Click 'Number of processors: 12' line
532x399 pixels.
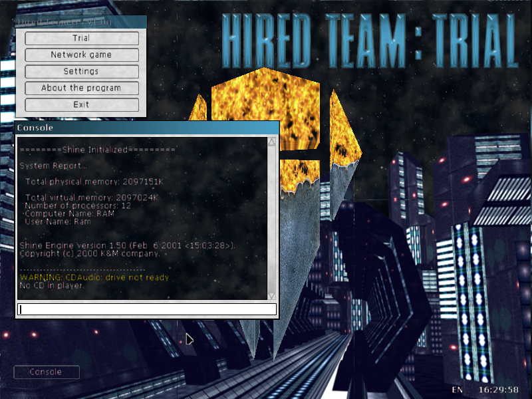78,205
